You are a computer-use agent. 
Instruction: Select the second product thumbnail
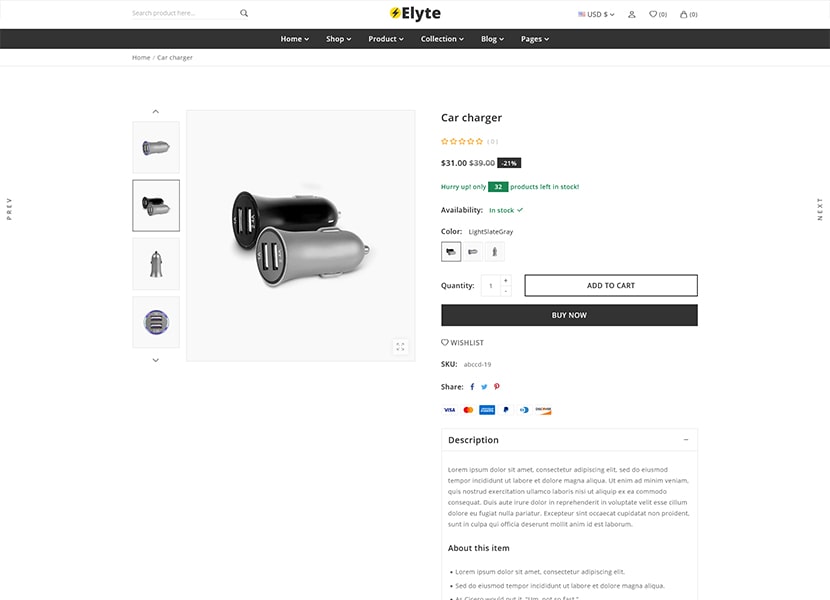coord(155,205)
